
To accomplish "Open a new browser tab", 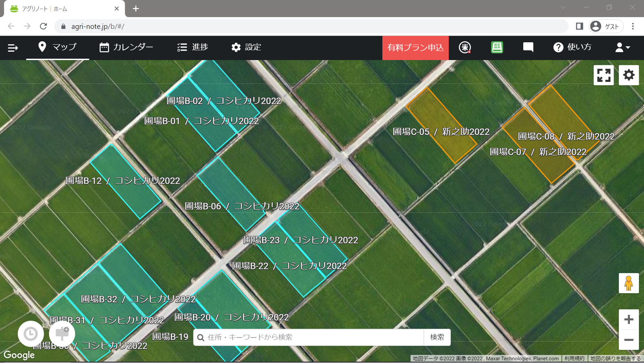I will (x=136, y=9).
